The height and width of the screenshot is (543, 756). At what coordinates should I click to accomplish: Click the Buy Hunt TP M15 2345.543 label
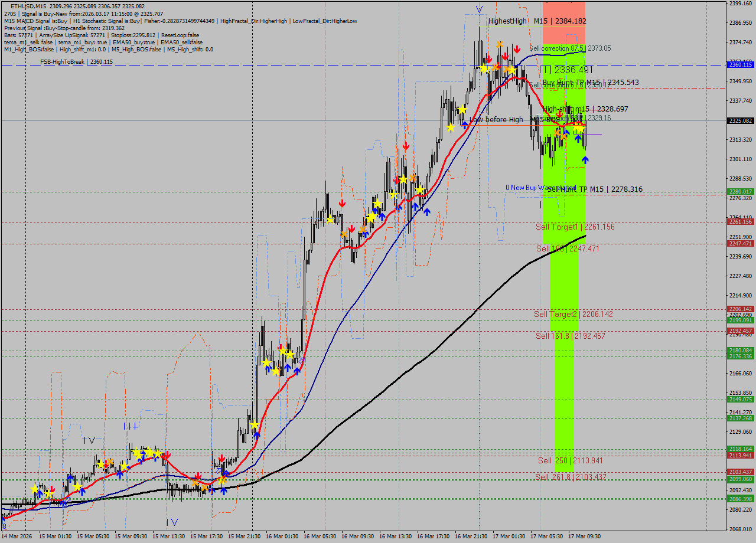click(x=591, y=83)
